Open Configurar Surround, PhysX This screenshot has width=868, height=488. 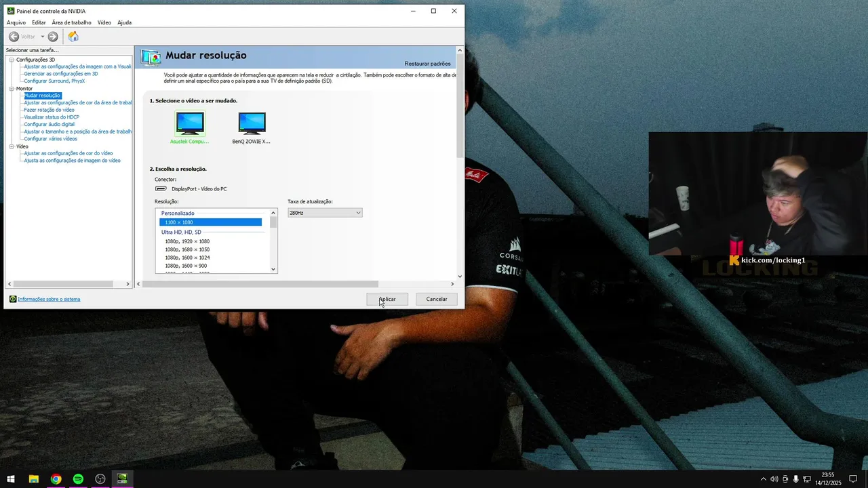pos(54,81)
